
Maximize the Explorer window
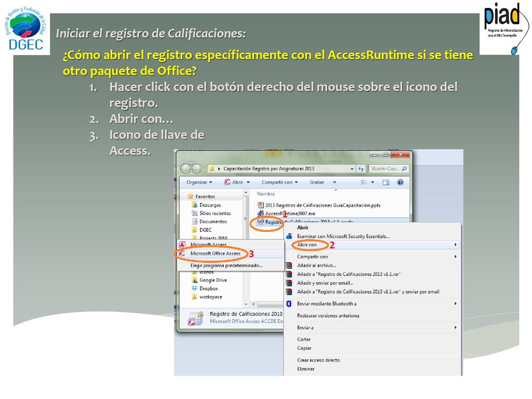point(385,155)
